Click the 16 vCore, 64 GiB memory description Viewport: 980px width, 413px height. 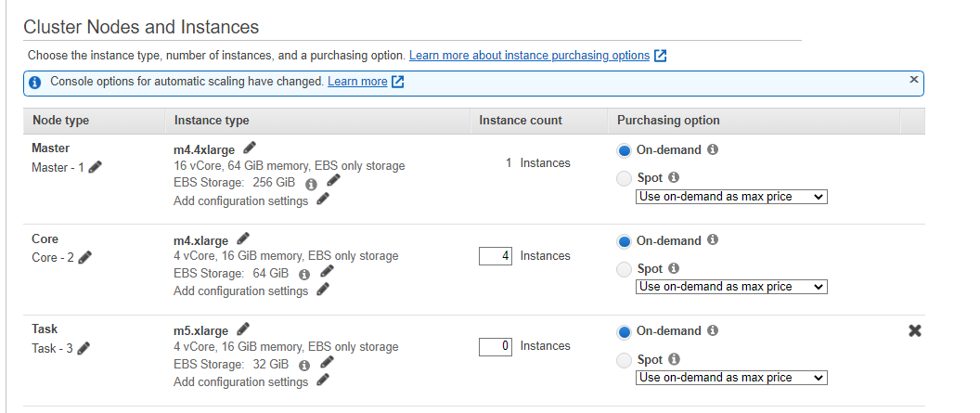coord(290,166)
